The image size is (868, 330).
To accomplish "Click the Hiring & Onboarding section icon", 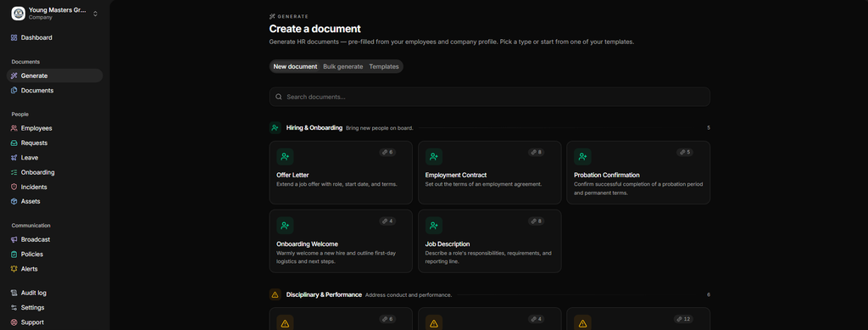I will click(275, 128).
